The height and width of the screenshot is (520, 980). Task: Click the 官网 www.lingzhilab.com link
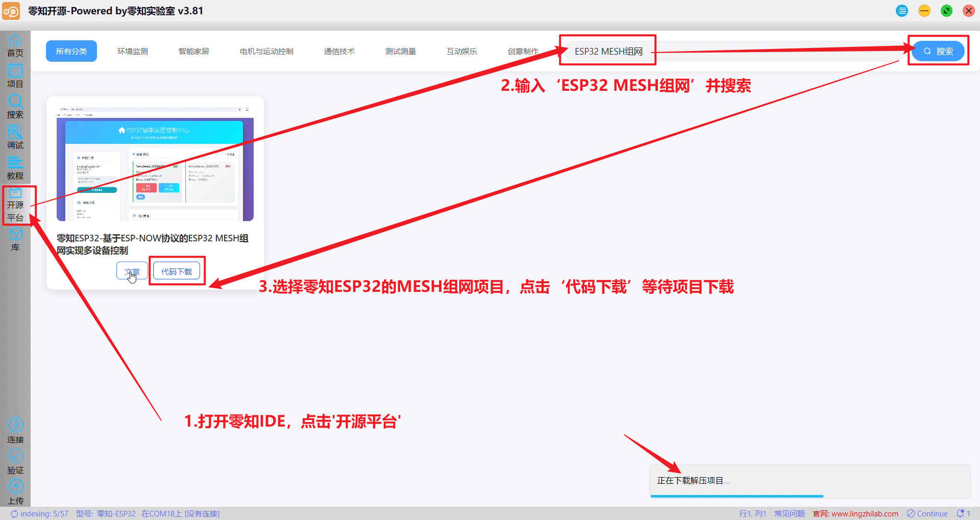pos(855,514)
